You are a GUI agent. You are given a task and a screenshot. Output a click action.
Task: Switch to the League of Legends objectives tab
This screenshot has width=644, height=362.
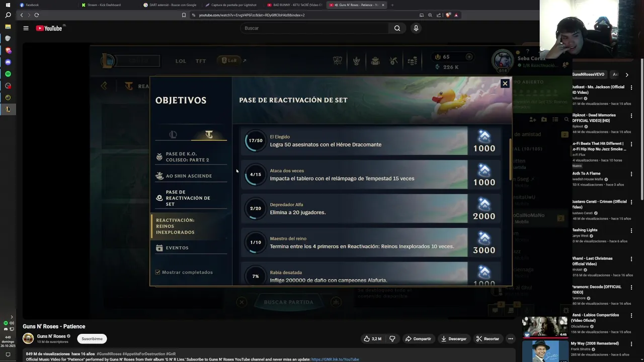pyautogui.click(x=173, y=134)
